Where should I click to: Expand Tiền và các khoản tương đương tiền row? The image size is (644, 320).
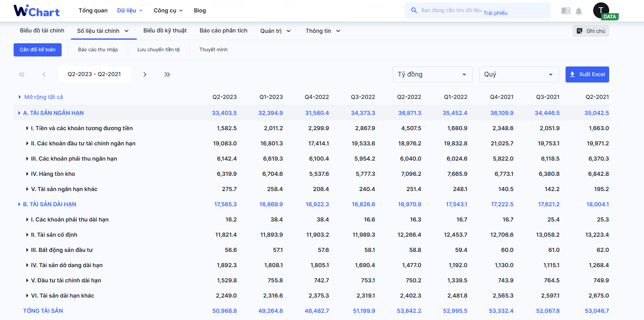[x=27, y=128]
